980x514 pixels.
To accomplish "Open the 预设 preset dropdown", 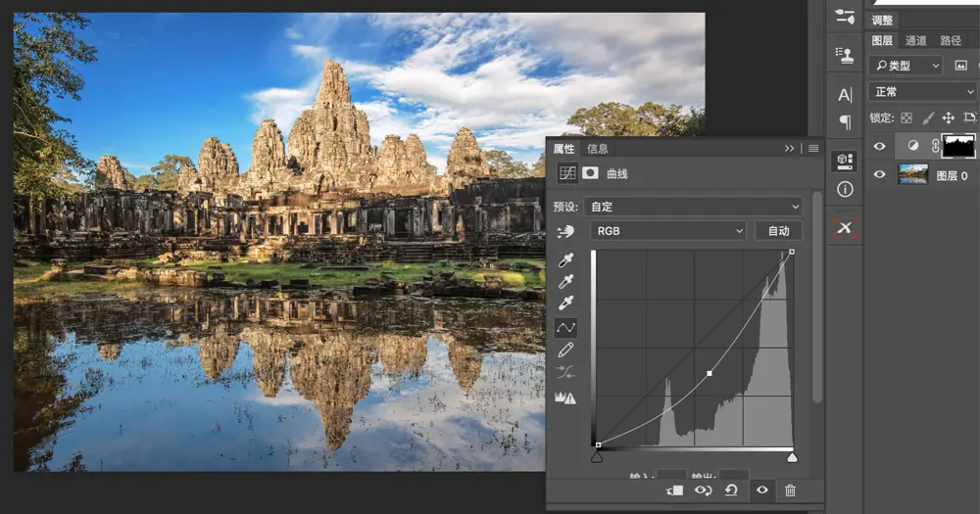I will (693, 207).
